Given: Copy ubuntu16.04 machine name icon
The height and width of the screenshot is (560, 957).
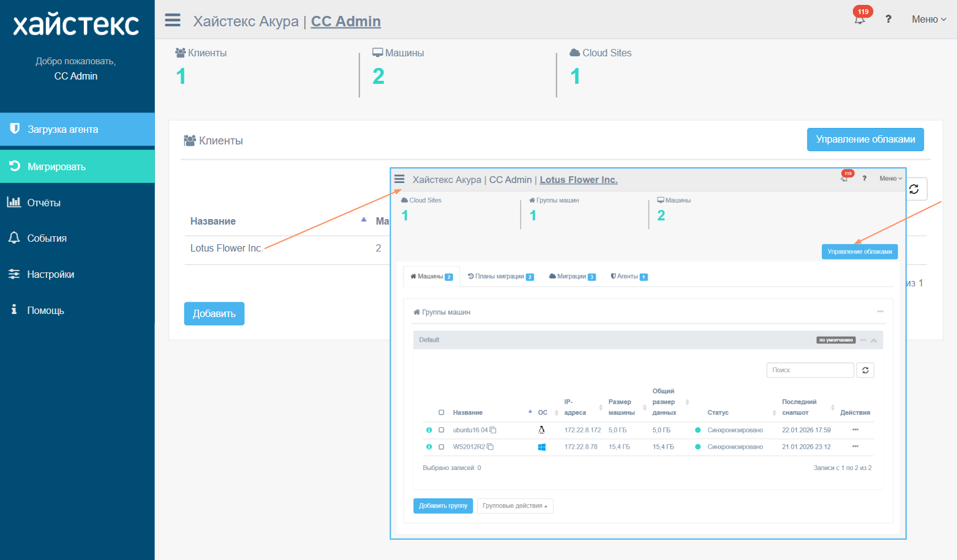Looking at the screenshot, I should tap(493, 430).
